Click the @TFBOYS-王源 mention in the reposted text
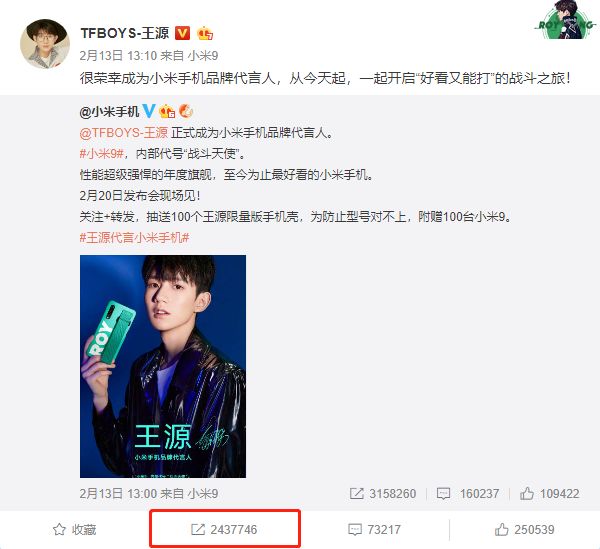Viewport: 600px width, 549px height. (124, 133)
